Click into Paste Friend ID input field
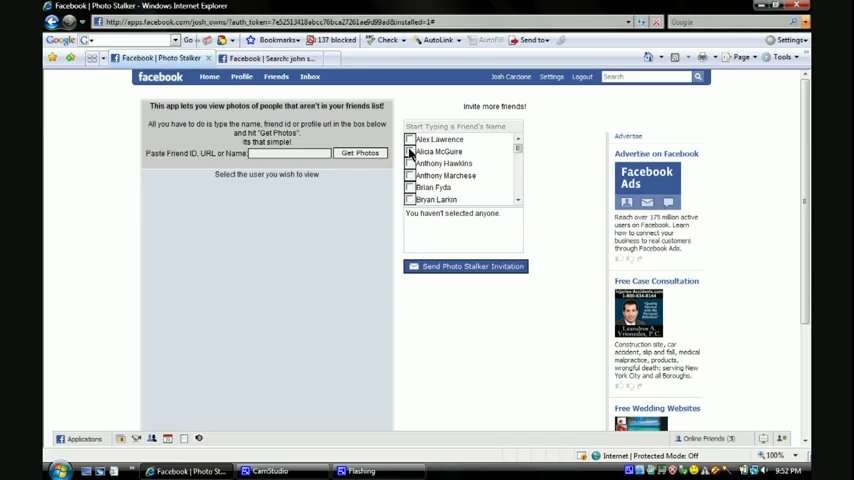The image size is (854, 480). [289, 154]
